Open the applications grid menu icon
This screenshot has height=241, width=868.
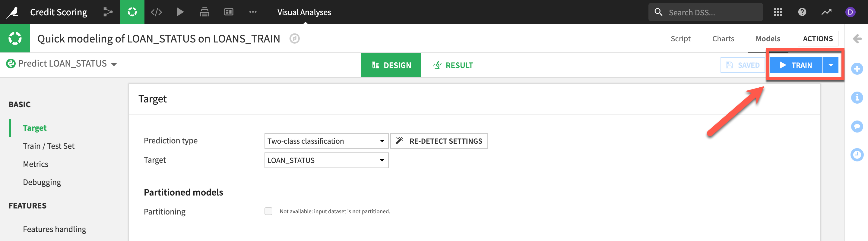(778, 12)
